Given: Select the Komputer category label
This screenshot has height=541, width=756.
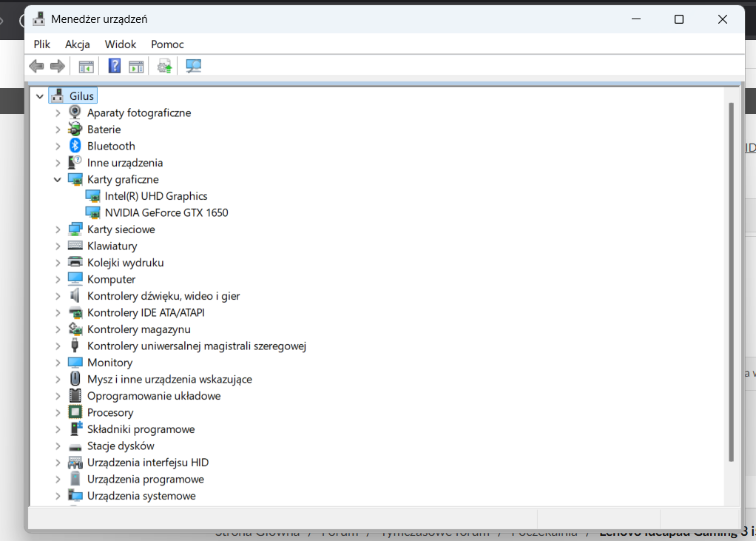Looking at the screenshot, I should click(112, 279).
